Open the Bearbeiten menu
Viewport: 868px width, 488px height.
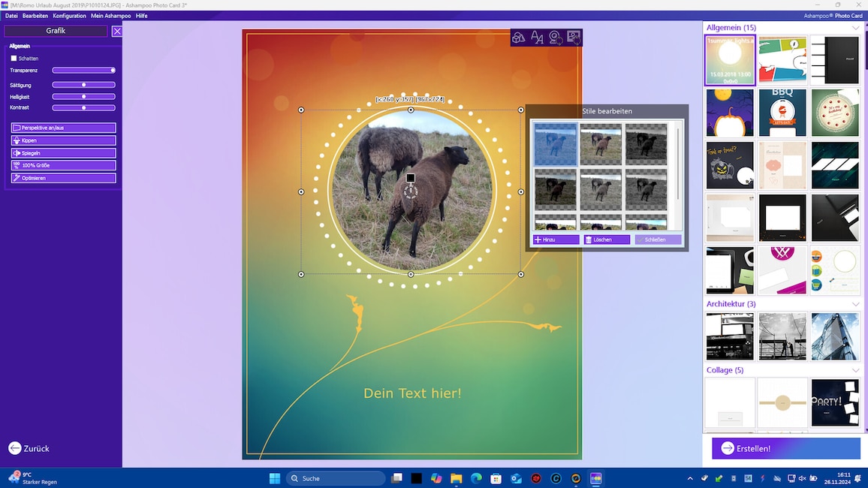click(x=35, y=16)
